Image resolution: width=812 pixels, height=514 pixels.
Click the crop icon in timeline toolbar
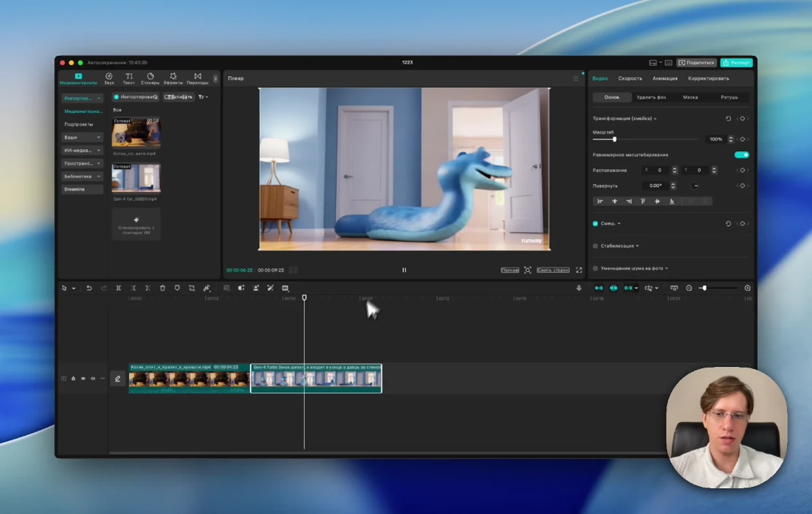pos(191,288)
